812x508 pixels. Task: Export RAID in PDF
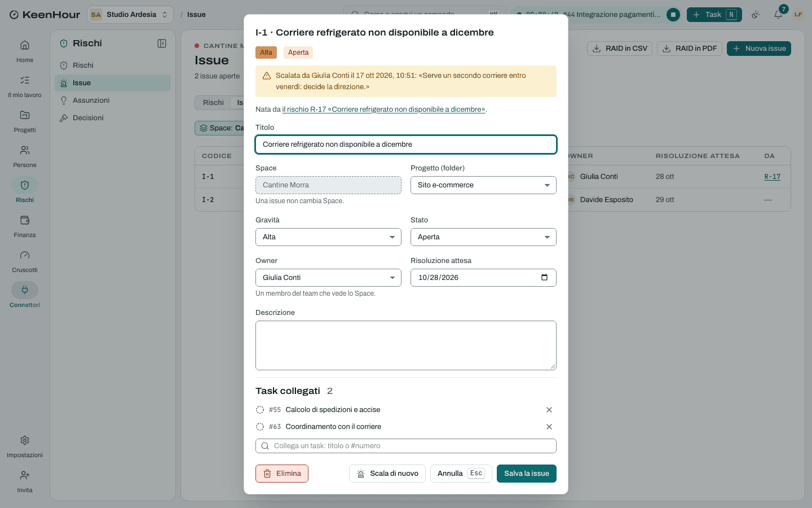click(x=690, y=49)
